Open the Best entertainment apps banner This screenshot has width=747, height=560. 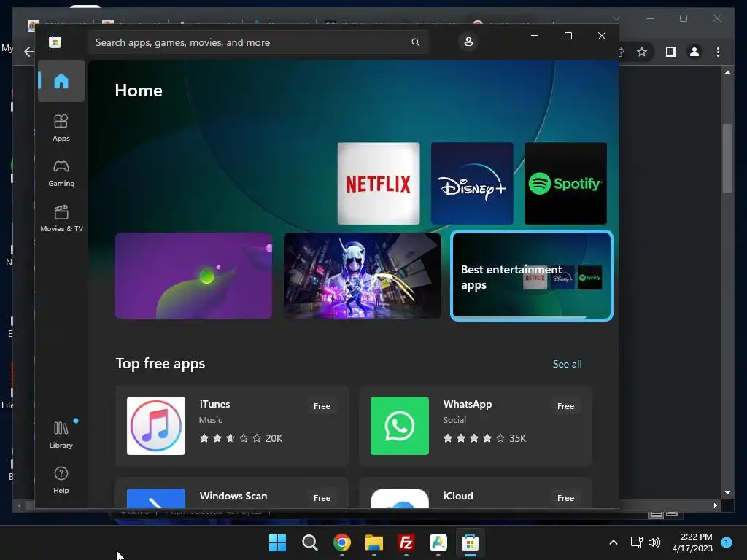532,275
